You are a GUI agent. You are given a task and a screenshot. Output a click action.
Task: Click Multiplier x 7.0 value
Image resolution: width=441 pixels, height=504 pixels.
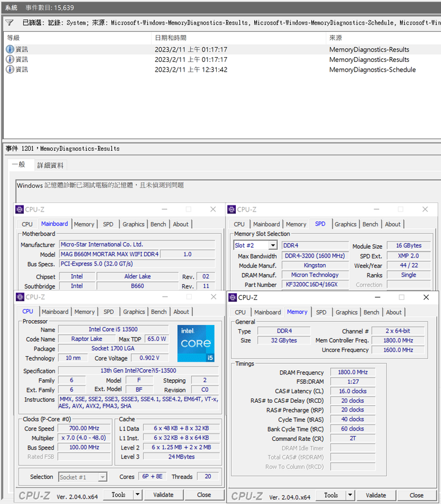(x=84, y=438)
